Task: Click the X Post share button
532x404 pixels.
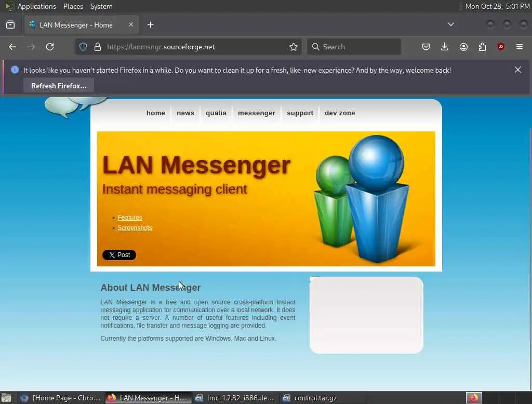Action: (x=119, y=255)
